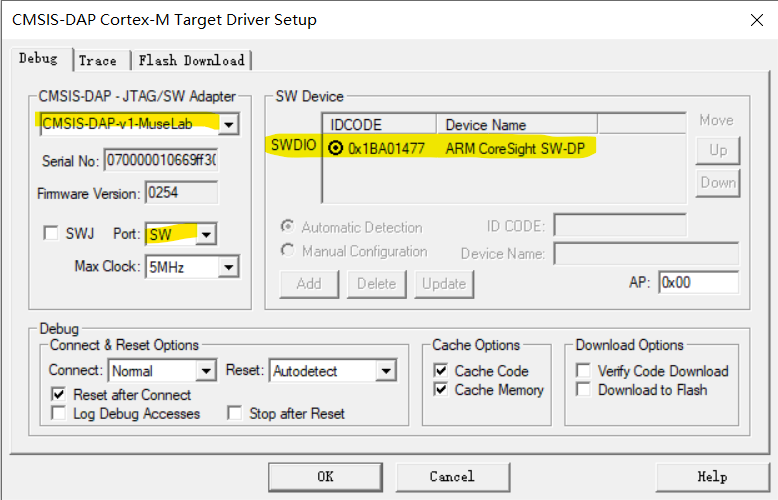Click the Add button
The width and height of the screenshot is (778, 500).
(x=309, y=284)
